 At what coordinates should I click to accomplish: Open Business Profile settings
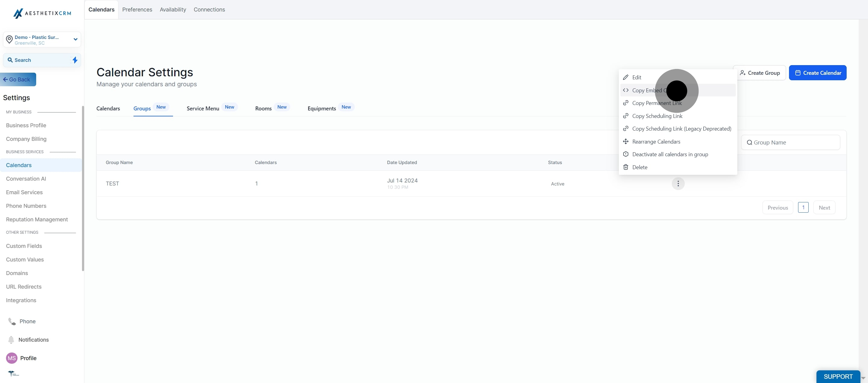click(26, 125)
